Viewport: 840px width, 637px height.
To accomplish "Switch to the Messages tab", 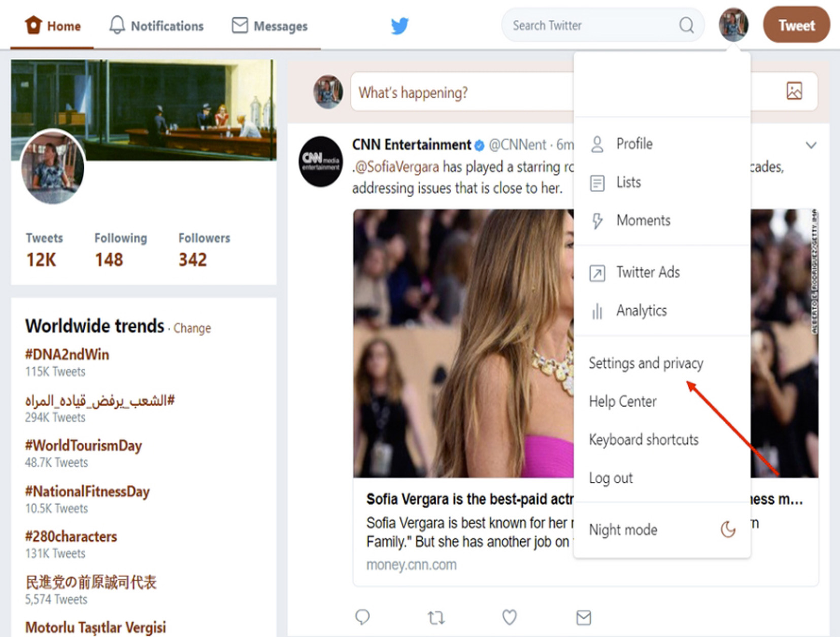I will click(270, 25).
